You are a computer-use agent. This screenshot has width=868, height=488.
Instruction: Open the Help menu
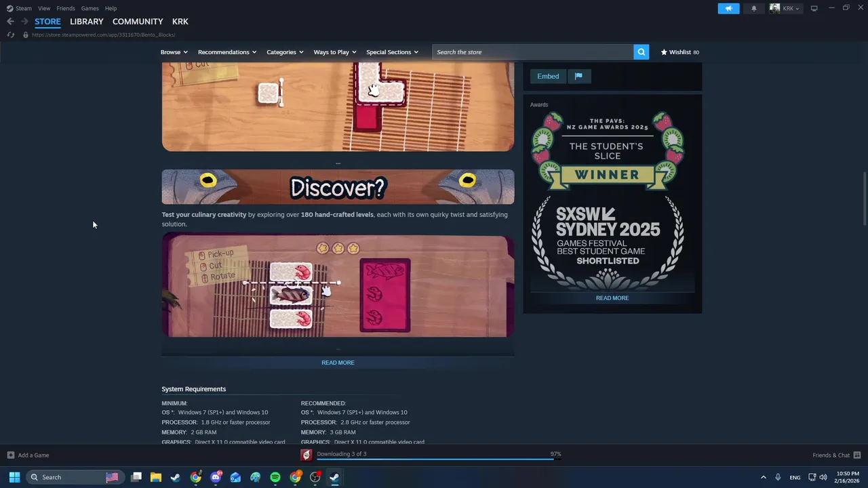[111, 8]
